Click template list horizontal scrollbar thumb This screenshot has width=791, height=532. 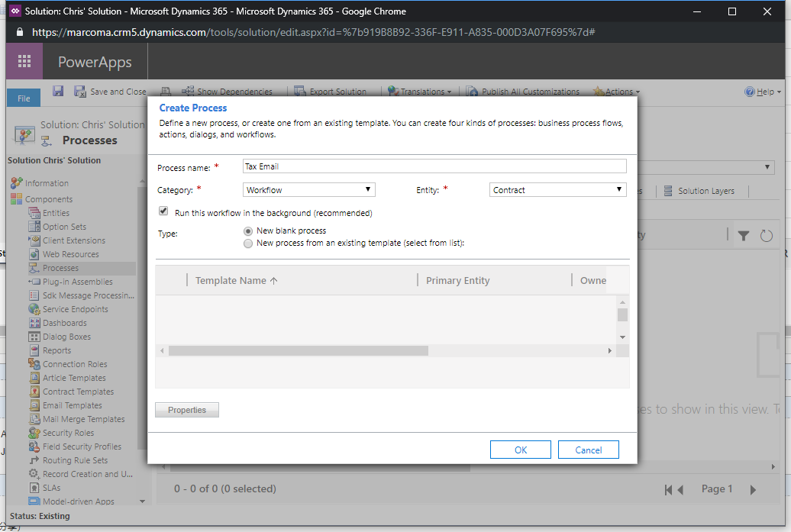[298, 350]
